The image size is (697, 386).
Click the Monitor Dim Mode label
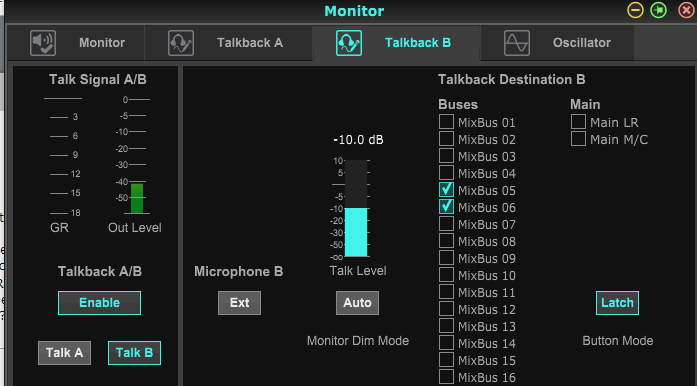point(358,341)
